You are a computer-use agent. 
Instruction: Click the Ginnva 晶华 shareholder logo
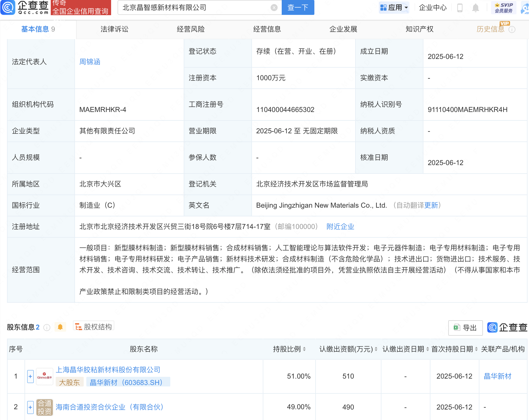point(44,376)
